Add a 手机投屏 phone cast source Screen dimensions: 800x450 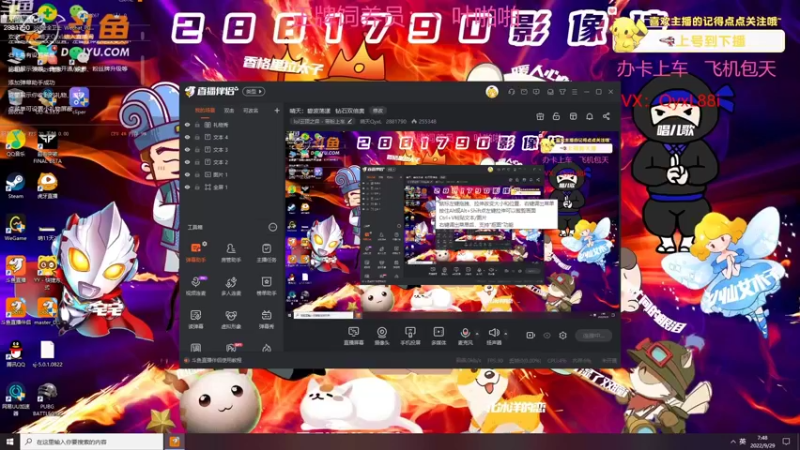410,336
